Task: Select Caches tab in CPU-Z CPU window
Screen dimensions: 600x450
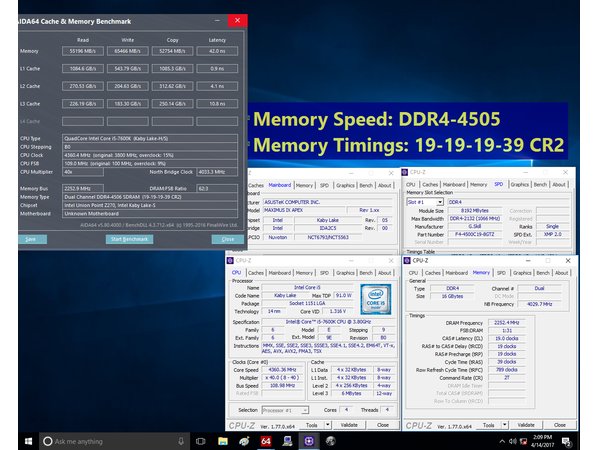Action: coord(256,272)
